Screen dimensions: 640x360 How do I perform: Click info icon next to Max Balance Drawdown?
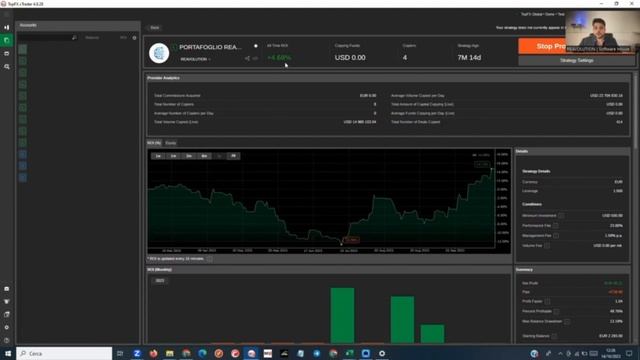(x=567, y=321)
